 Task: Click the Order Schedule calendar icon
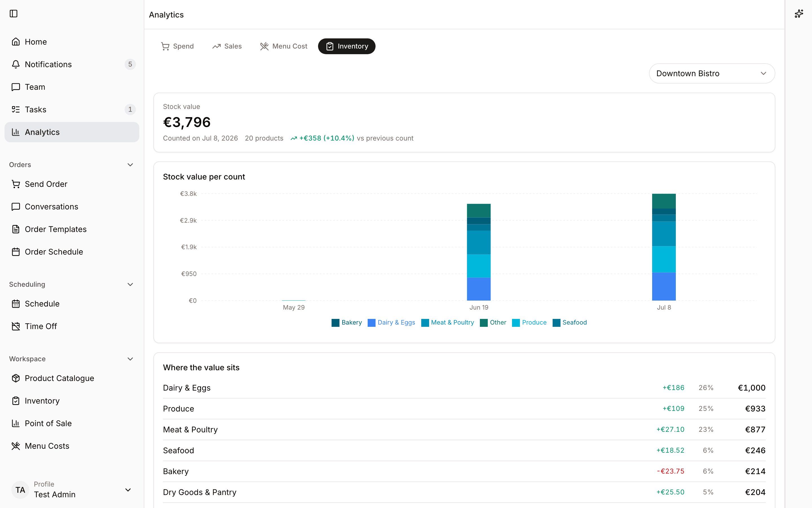click(x=16, y=252)
